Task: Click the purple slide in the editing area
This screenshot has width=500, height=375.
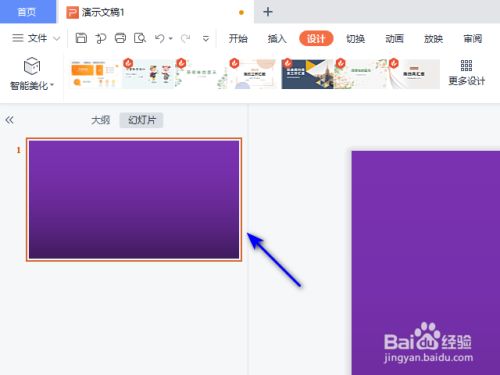Action: pos(426,263)
